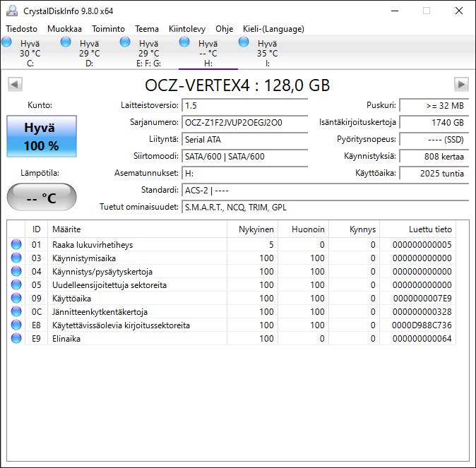Screen dimensions: 476x468
Task: Click the -- °C temperature button
Action: point(42,197)
